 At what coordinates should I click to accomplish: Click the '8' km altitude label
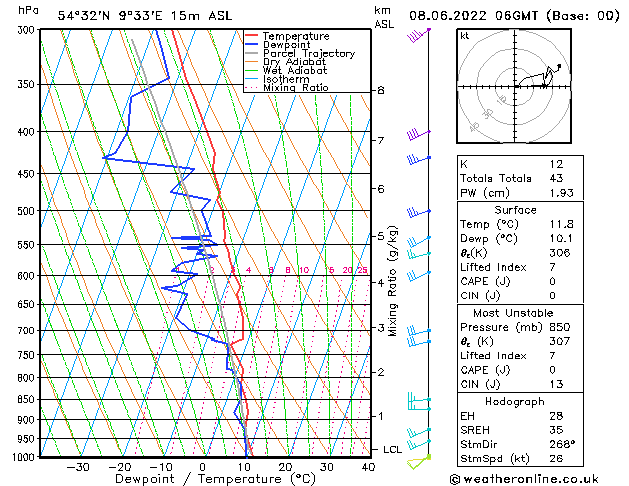[381, 91]
